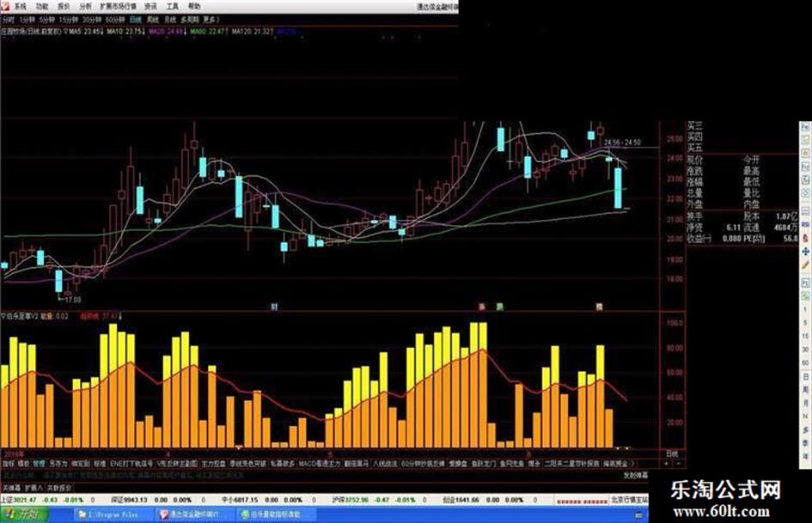812x523 pixels.
Task: Click the chart zoom-out minus button
Action: click(679, 464)
